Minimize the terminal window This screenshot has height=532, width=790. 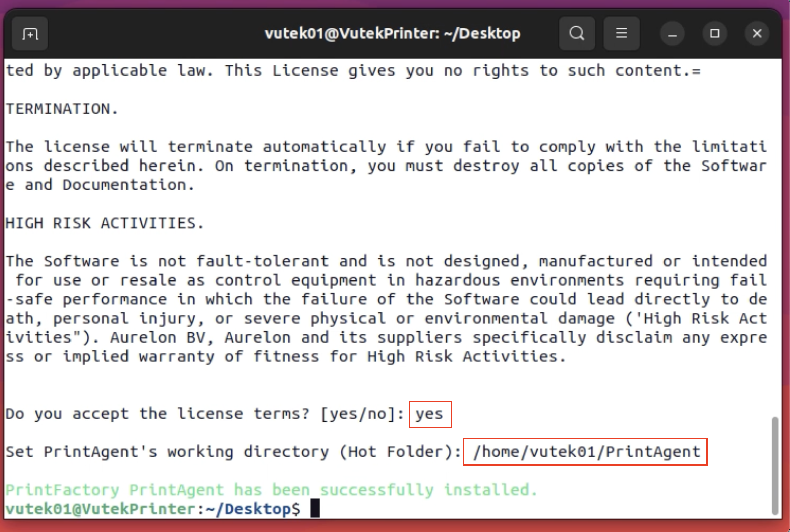pyautogui.click(x=672, y=34)
